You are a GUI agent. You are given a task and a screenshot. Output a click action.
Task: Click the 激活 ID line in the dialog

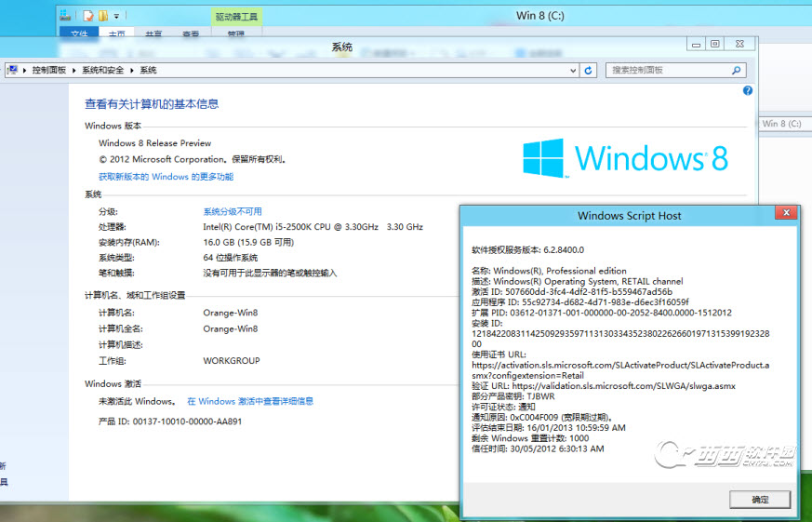coord(572,292)
